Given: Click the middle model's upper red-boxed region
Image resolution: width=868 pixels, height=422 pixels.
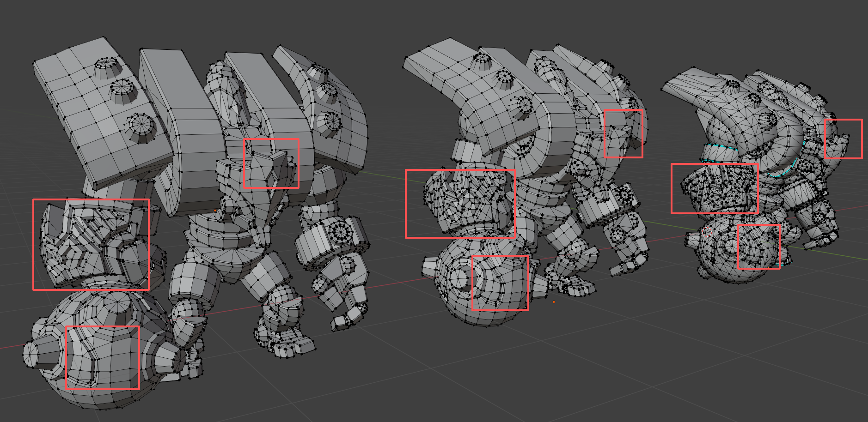Looking at the screenshot, I should [623, 133].
